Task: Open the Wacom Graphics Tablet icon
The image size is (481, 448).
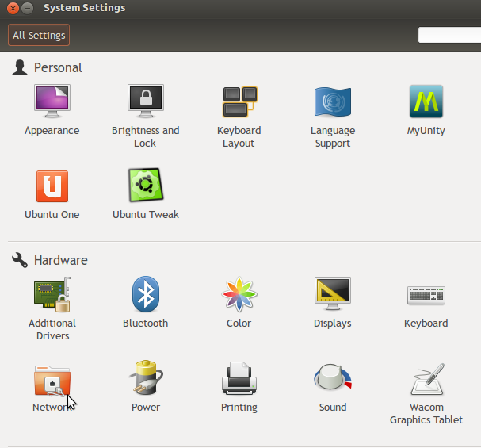Action: click(427, 379)
